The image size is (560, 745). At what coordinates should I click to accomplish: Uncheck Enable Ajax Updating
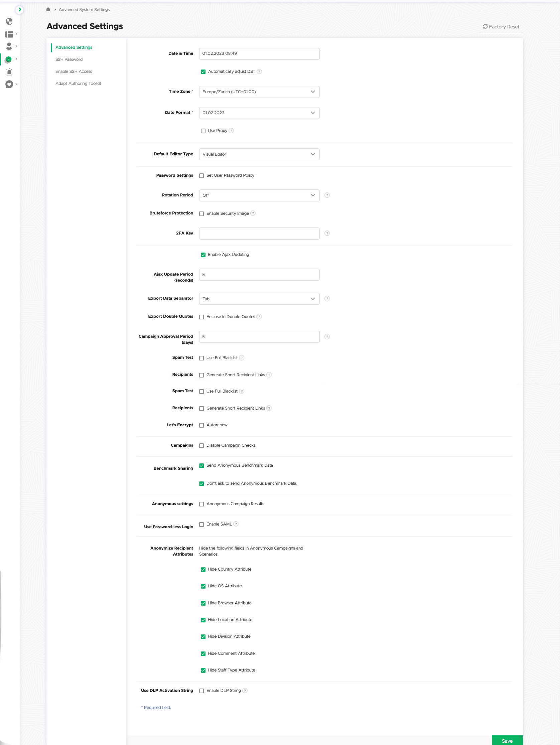203,255
